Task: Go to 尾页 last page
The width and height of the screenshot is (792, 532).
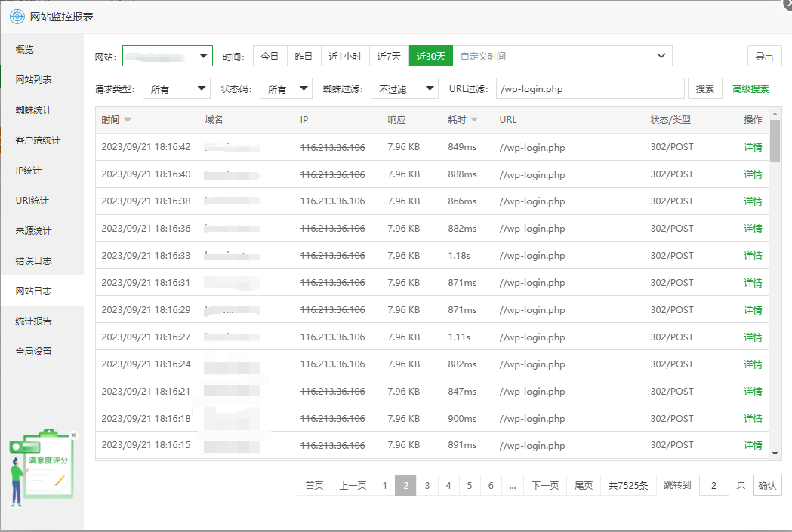Action: (584, 485)
